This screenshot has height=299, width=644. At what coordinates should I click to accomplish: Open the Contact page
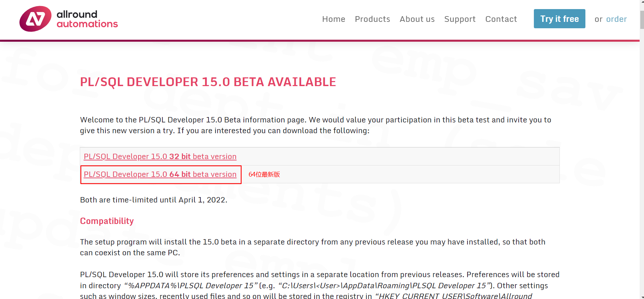[x=501, y=19]
